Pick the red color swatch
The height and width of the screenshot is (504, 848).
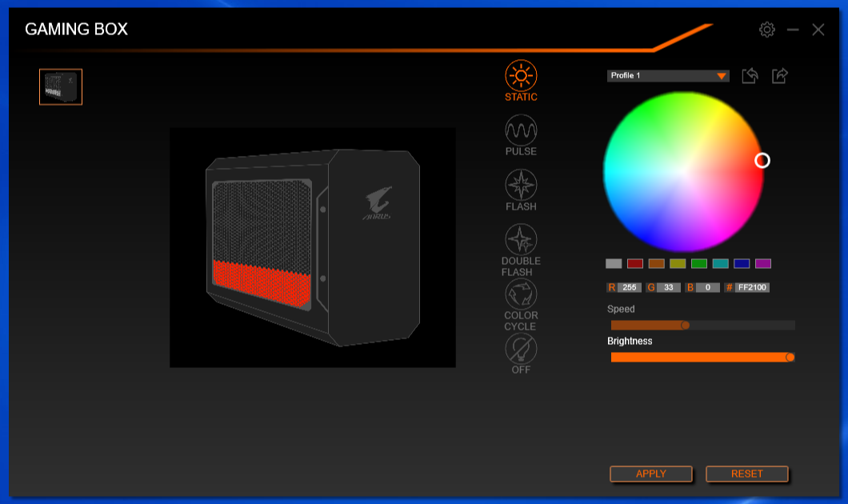635,264
